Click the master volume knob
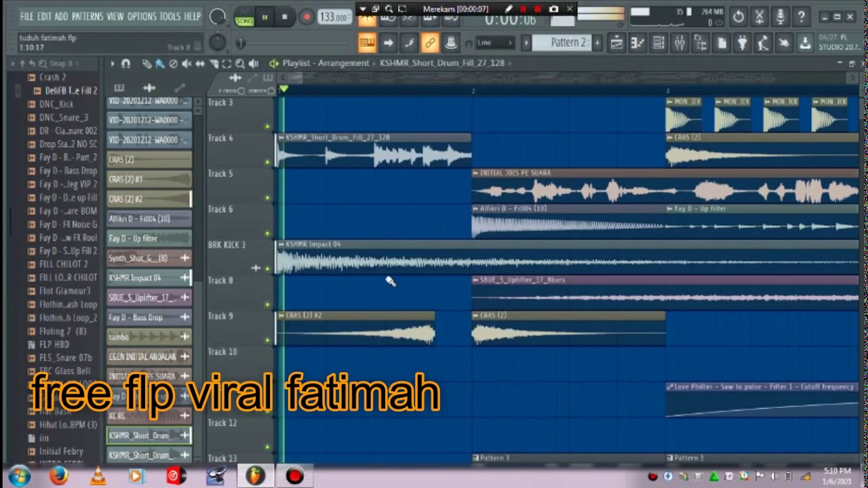This screenshot has width=868, height=488. 217,17
